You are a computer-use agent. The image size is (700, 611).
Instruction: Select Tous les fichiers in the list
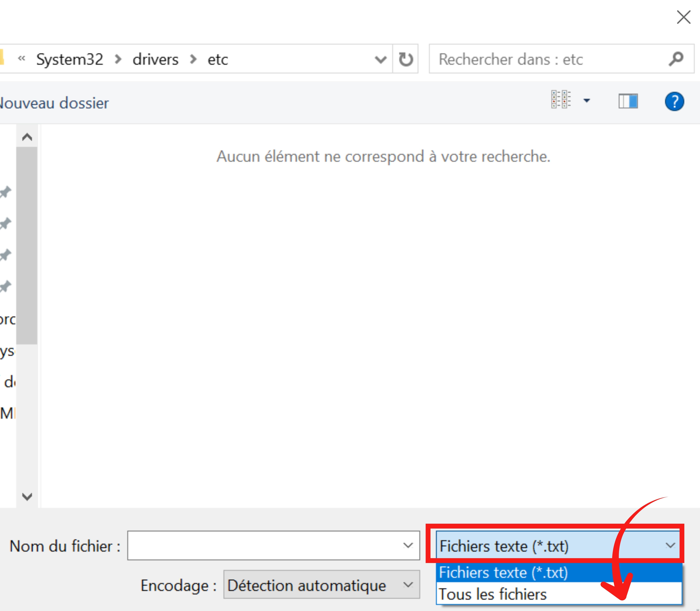[492, 594]
